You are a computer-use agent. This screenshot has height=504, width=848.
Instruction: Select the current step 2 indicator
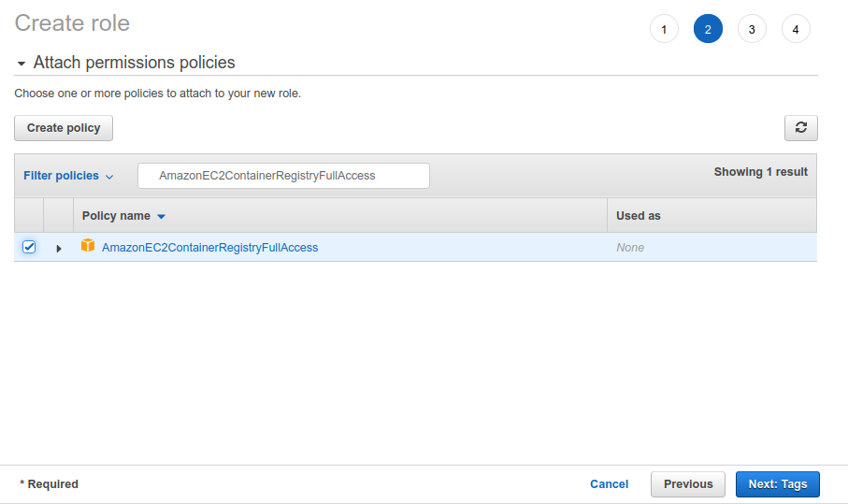coord(708,29)
